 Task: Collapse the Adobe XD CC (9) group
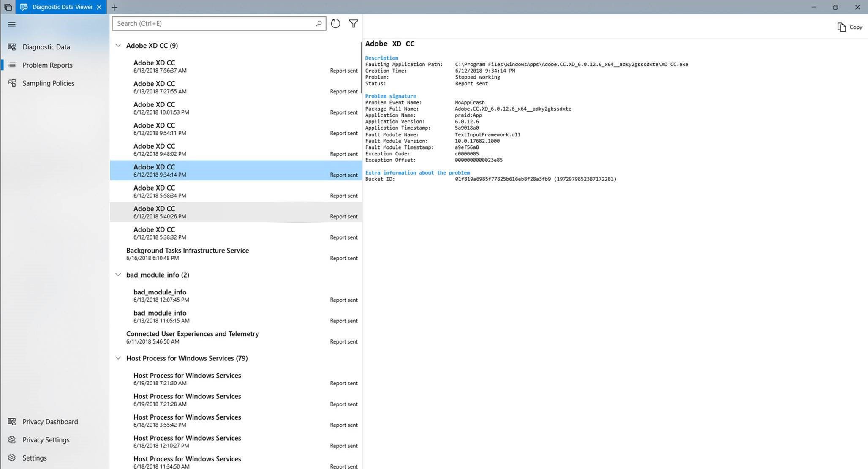coord(118,46)
